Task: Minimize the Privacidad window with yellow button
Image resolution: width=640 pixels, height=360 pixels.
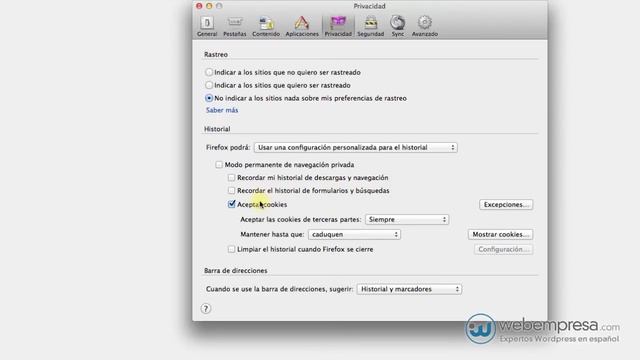Action: point(209,6)
